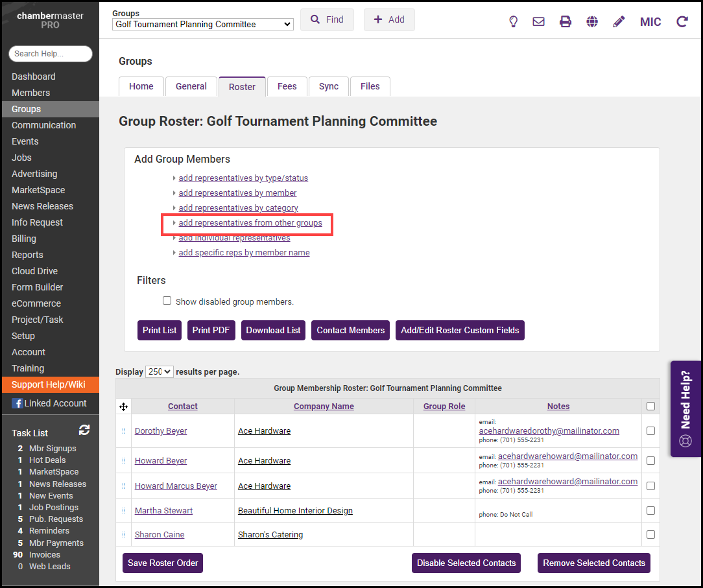The width and height of the screenshot is (703, 588).
Task: Open the Need Help side panel
Action: pyautogui.click(x=685, y=409)
